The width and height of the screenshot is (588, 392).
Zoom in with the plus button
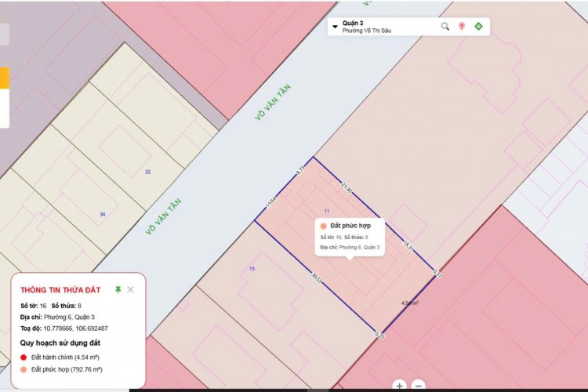[400, 386]
